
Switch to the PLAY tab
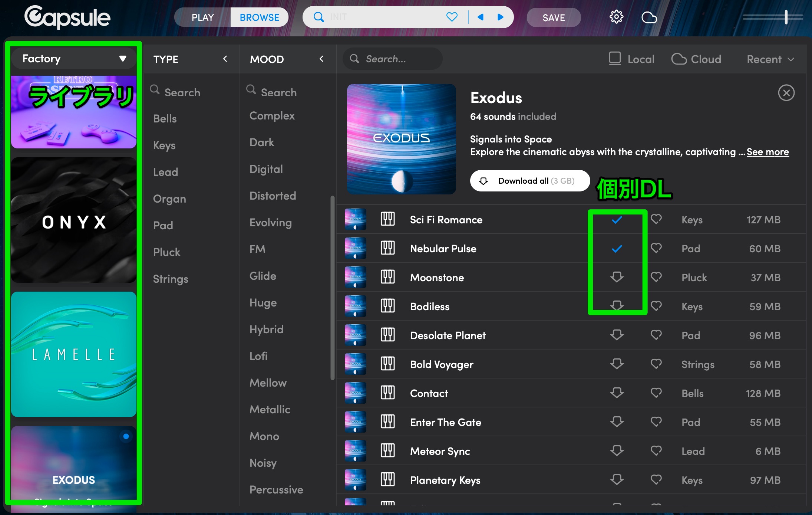point(203,17)
